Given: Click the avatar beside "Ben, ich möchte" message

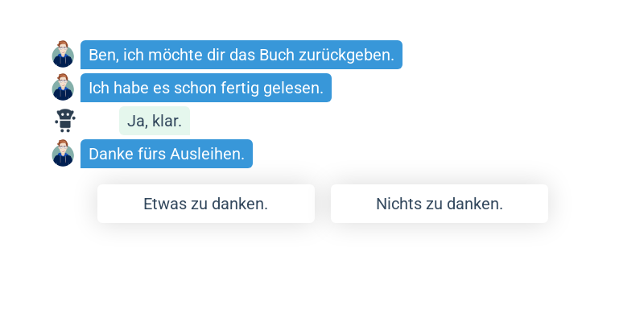Looking at the screenshot, I should 63,55.
